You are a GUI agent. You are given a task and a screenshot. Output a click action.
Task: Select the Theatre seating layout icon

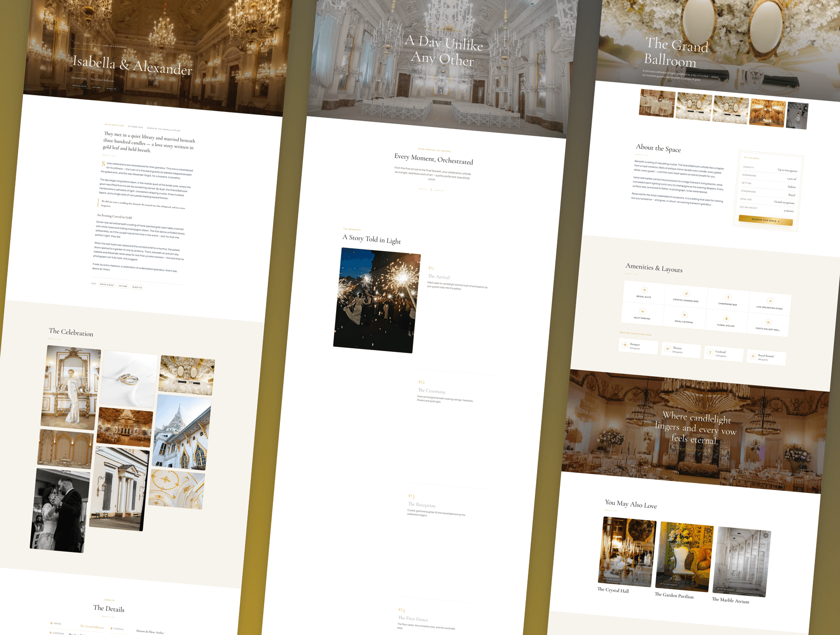667,349
